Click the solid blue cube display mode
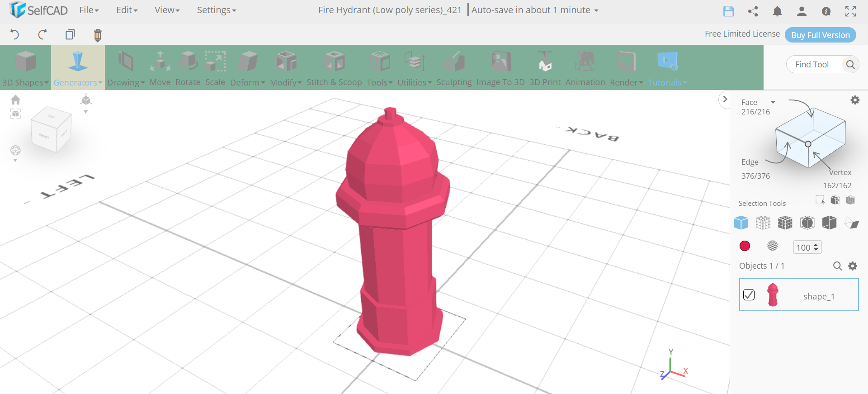This screenshot has height=394, width=868. pyautogui.click(x=741, y=223)
